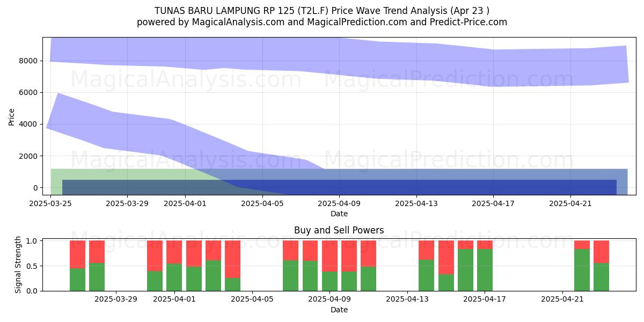The image size is (644, 322).
Task: Click the 2025-04-13 date tick on Buy and Sell Powers chart
Action: (x=407, y=299)
